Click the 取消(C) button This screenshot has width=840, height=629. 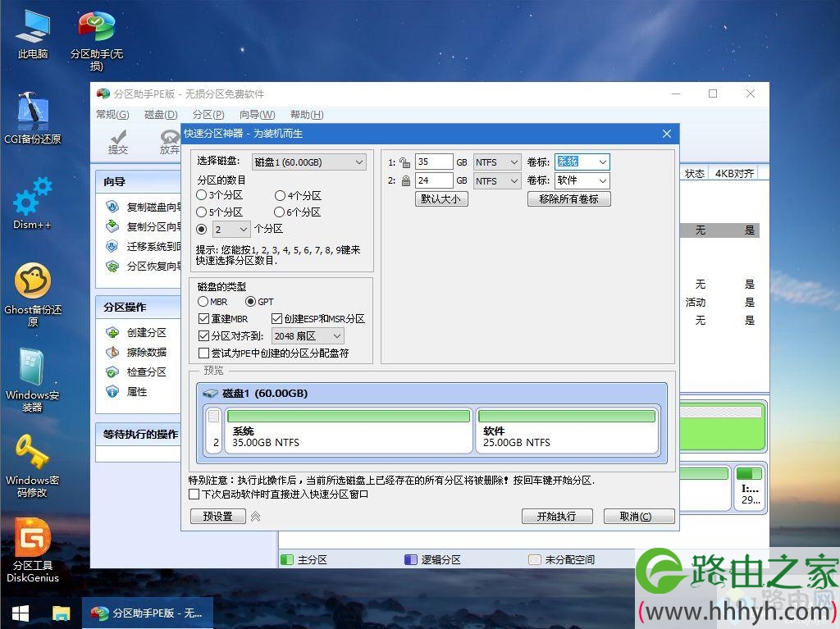(x=638, y=517)
